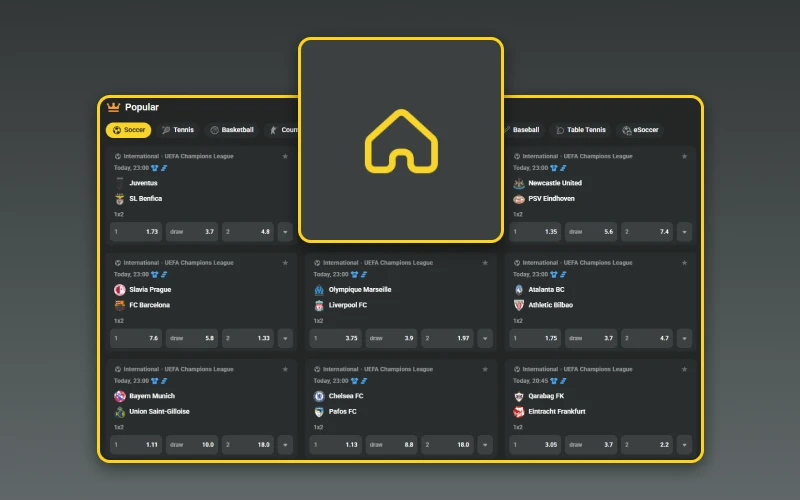Image resolution: width=800 pixels, height=500 pixels.
Task: Click the Eintracht Frankfurt team logo
Action: [x=518, y=411]
